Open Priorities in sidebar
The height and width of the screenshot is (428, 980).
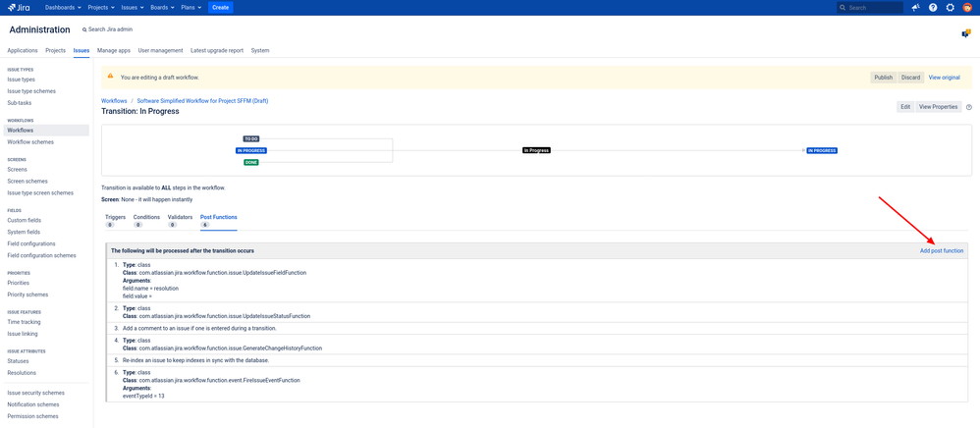(18, 283)
